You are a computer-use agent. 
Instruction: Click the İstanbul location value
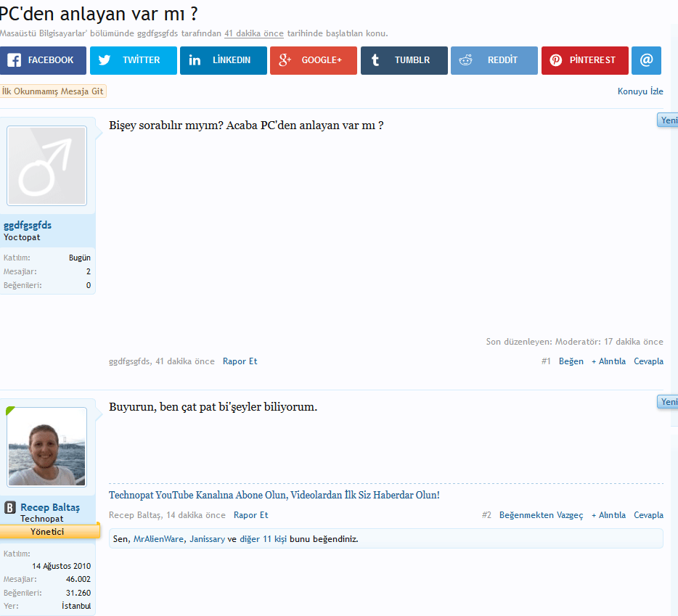tap(76, 606)
